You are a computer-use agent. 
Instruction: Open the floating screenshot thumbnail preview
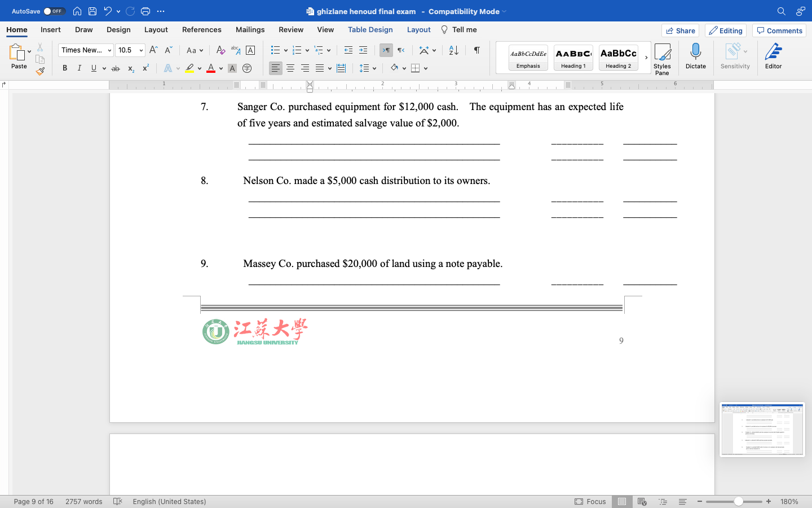coord(762,430)
